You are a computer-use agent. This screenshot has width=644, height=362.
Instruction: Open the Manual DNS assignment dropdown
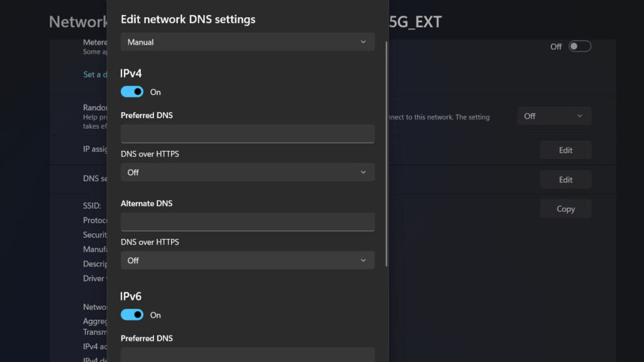[247, 41]
